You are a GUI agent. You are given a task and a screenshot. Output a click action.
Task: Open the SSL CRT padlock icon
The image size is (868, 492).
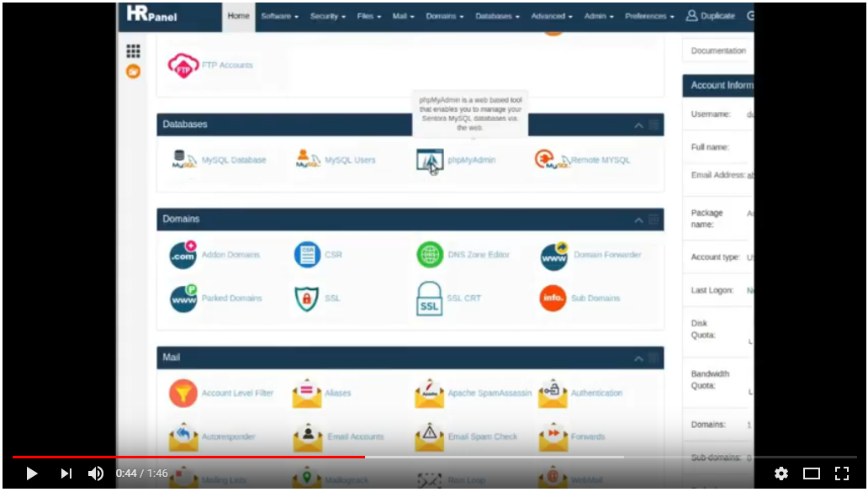[x=429, y=299]
